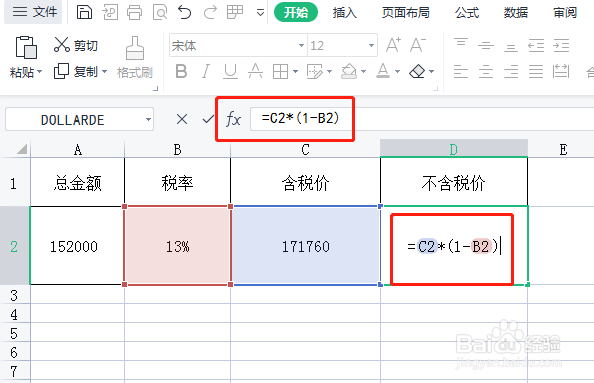This screenshot has width=594, height=383.
Task: Open the 审阅 tab
Action: pyautogui.click(x=565, y=13)
